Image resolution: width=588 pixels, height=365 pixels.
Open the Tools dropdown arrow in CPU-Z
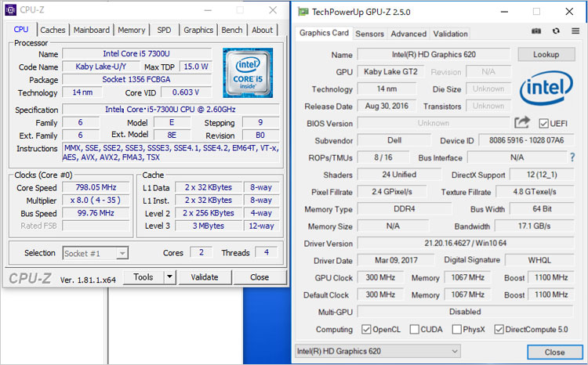(169, 277)
